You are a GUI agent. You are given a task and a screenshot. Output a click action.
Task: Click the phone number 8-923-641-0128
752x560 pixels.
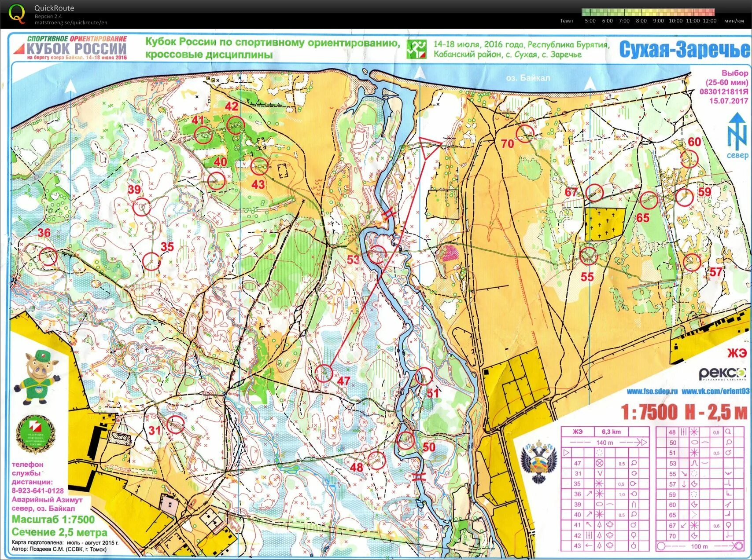[38, 490]
